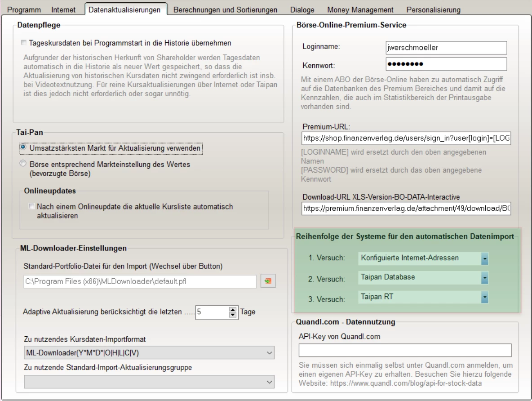
Task: Tick the Onlineupdate Kursliste aktualisieren checkbox
Action: [x=31, y=206]
